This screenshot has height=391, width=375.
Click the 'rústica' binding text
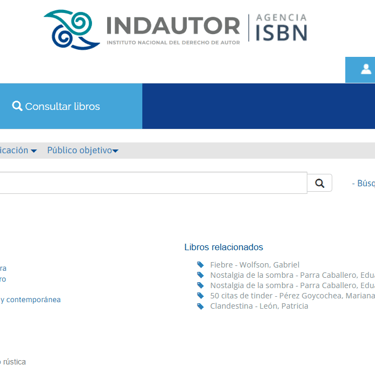[x=13, y=362]
